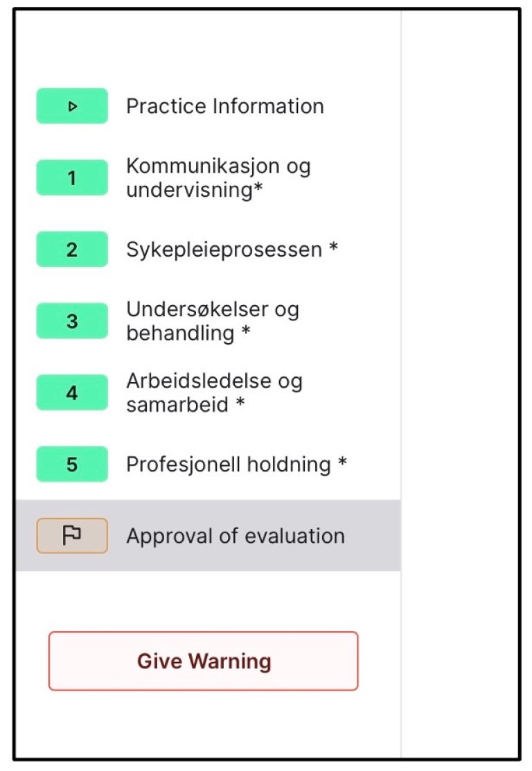Screen dimensions: 532x771
Task: Open the Practice Information section
Action: (x=224, y=106)
